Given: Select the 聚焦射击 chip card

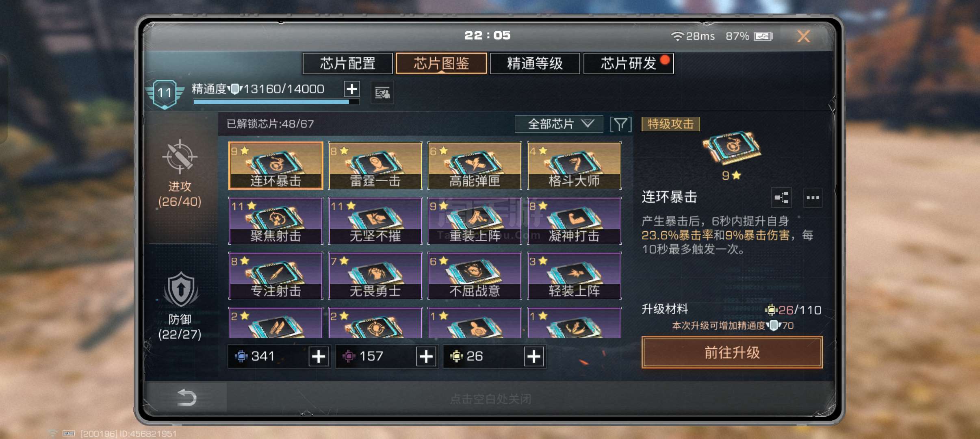Looking at the screenshot, I should point(276,221).
